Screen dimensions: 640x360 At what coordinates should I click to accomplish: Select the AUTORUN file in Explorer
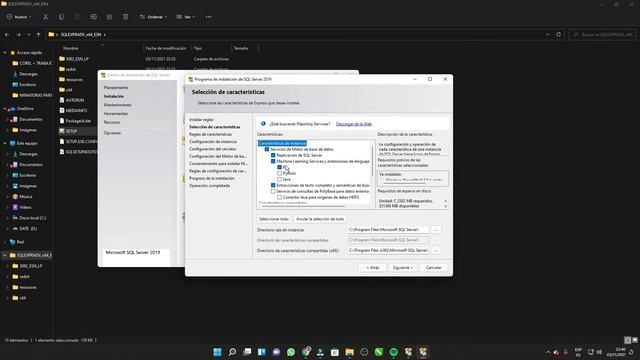tap(75, 100)
